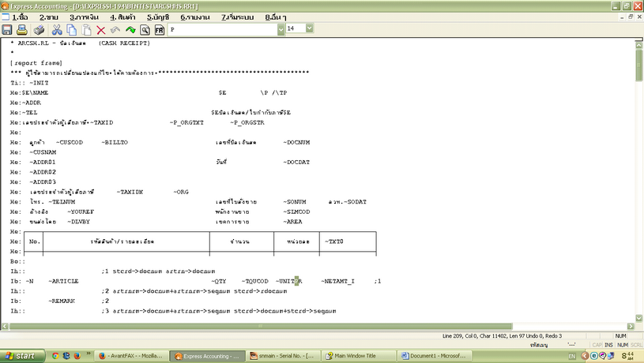Click the Save diskette icon

pyautogui.click(x=7, y=29)
